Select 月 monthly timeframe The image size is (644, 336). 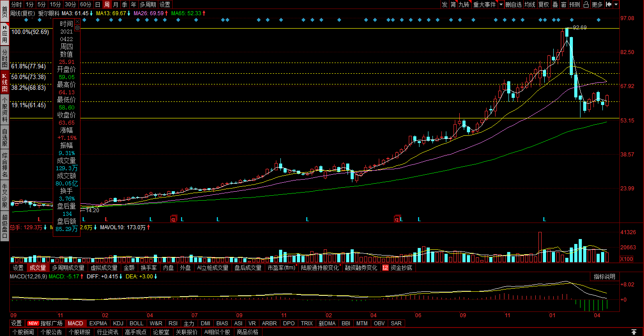115,4
